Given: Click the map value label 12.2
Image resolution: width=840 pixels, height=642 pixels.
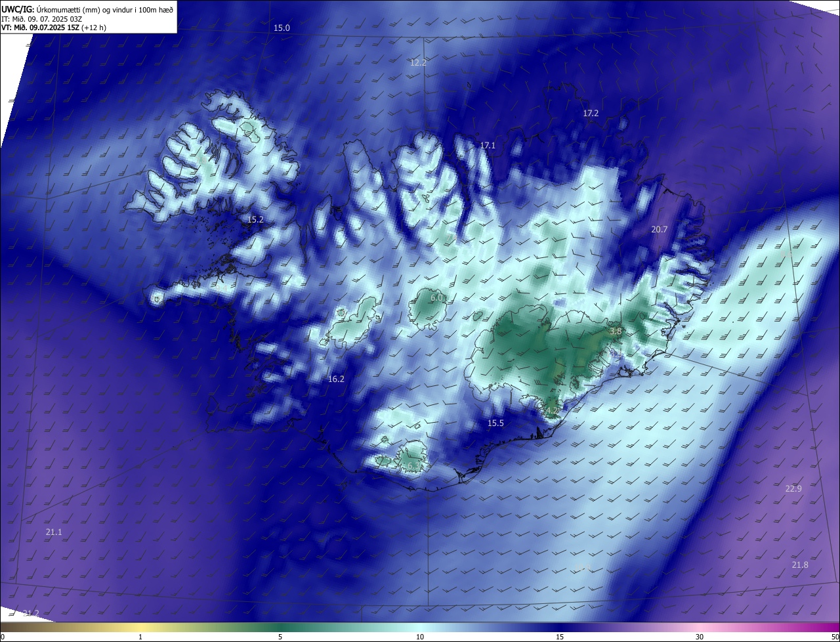Looking at the screenshot, I should 418,62.
